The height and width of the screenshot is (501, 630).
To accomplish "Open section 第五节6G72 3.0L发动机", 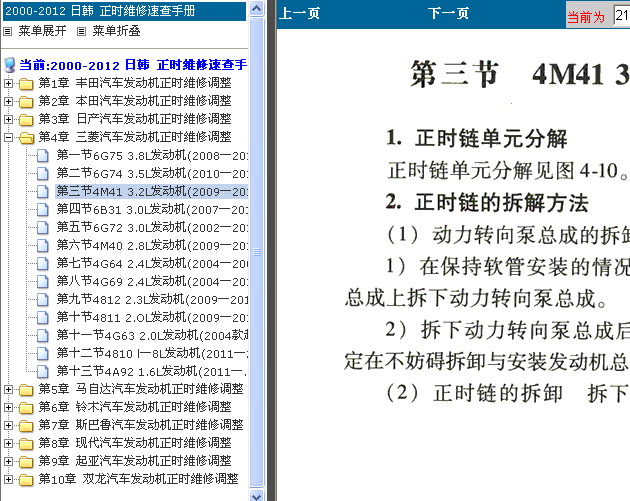I will [152, 228].
